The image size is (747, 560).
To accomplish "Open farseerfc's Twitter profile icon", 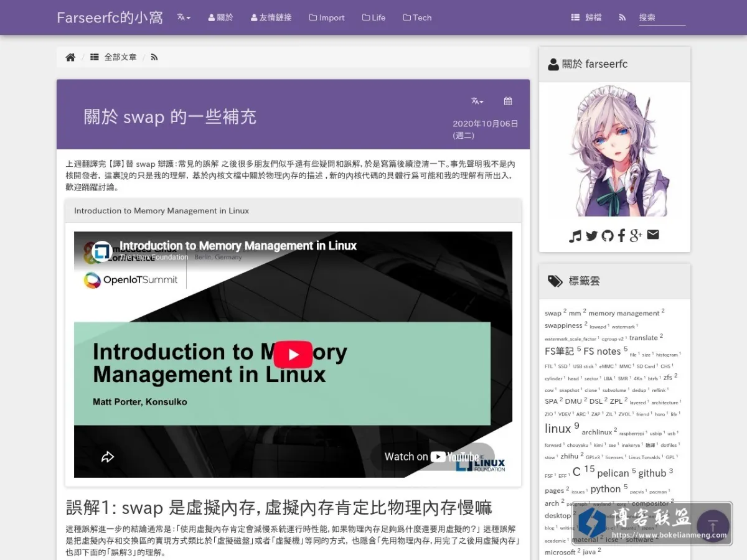I will pos(591,235).
